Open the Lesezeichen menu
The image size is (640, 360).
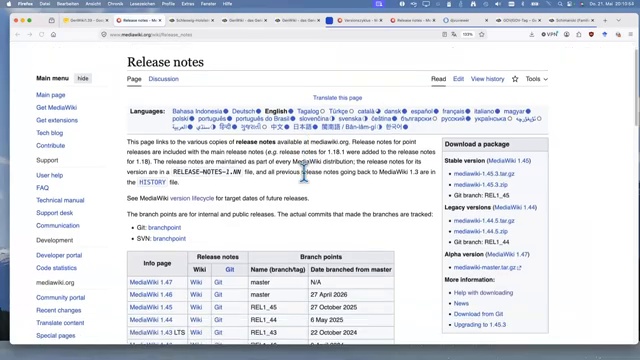pyautogui.click(x=142, y=4)
